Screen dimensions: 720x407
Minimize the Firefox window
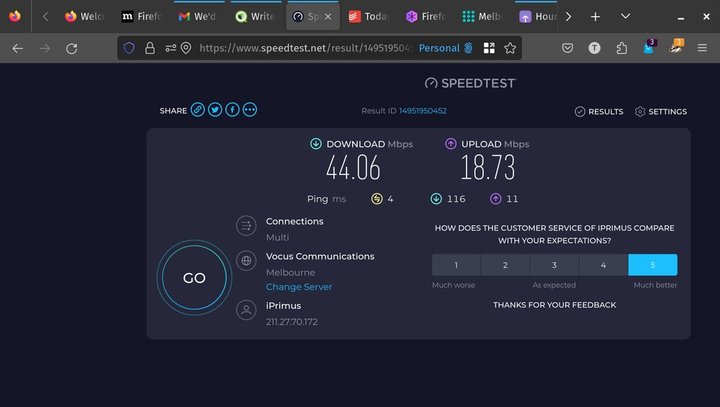click(x=681, y=17)
